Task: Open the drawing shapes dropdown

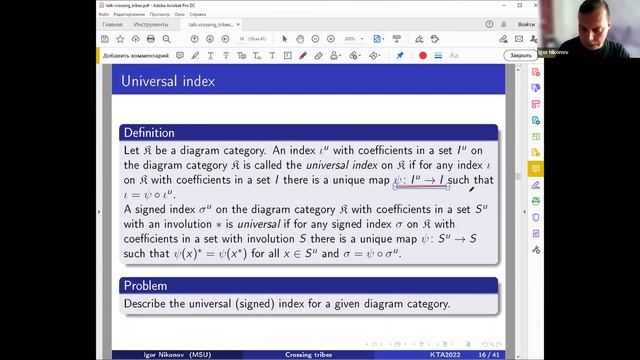Action: [x=374, y=56]
